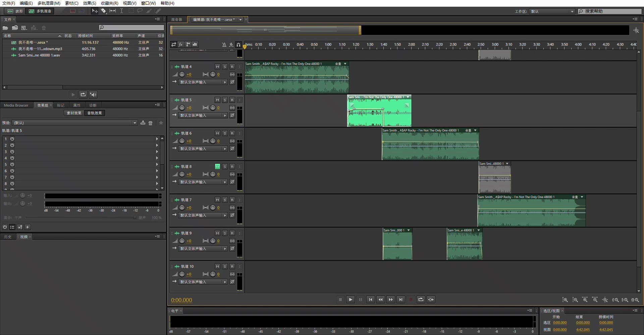
Task: Toggle the metronome icon
Action: click(224, 44)
